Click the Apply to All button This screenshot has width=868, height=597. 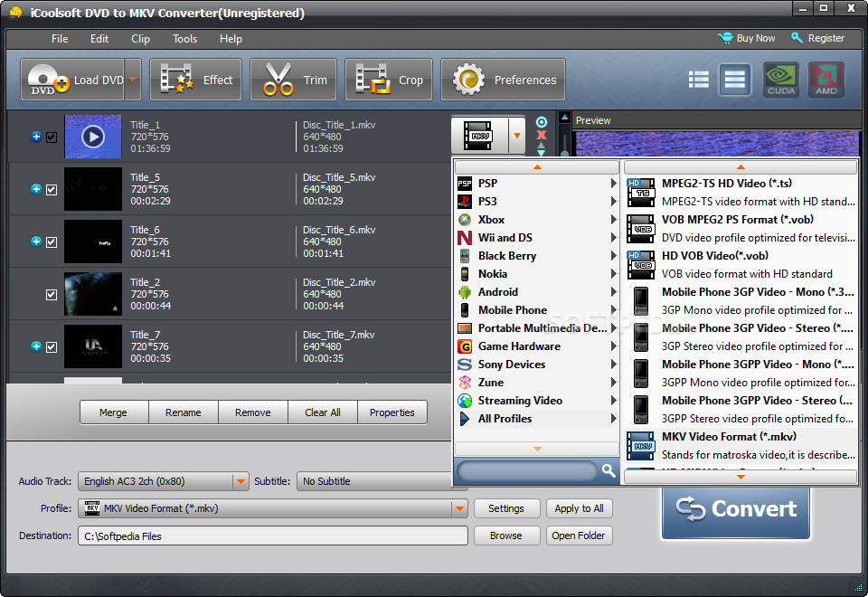point(579,508)
